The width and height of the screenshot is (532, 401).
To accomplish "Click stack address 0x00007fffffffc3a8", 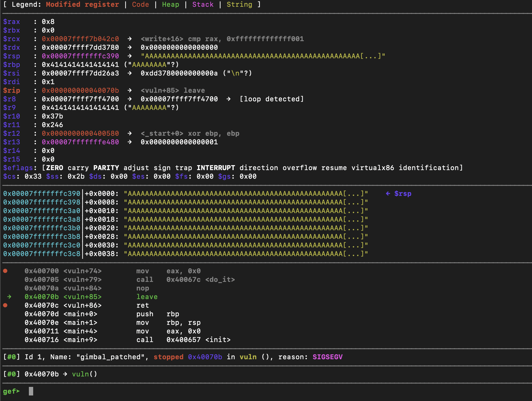I will tap(42, 220).
